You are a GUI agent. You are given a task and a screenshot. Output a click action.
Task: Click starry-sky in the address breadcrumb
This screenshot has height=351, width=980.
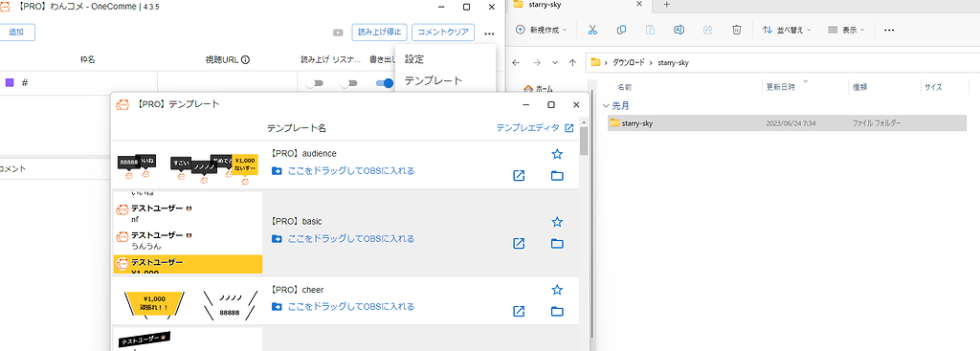[x=673, y=62]
